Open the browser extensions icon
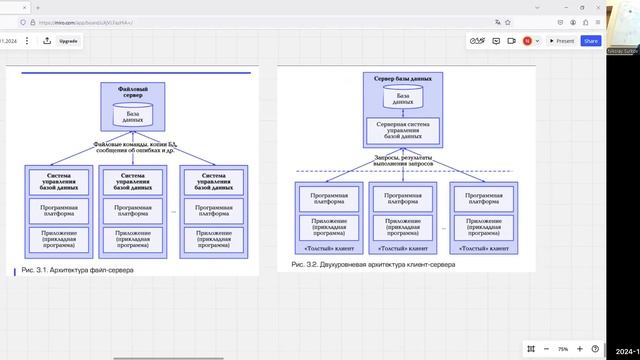Image resolution: width=640 pixels, height=360 pixels. (585, 22)
